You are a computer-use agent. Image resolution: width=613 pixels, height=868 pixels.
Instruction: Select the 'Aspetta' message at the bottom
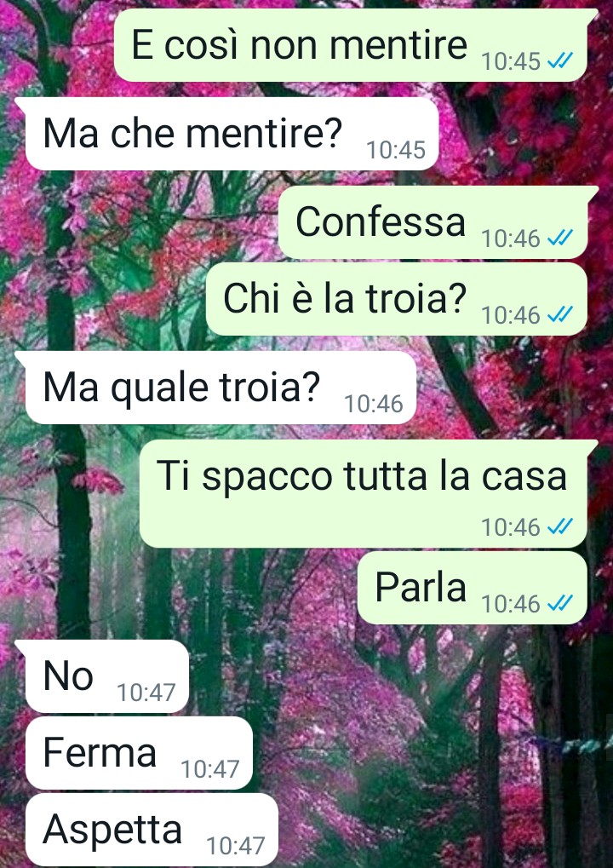point(152,830)
